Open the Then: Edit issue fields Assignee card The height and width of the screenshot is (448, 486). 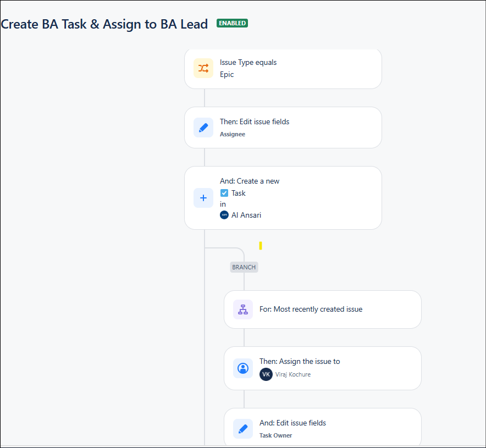click(283, 128)
